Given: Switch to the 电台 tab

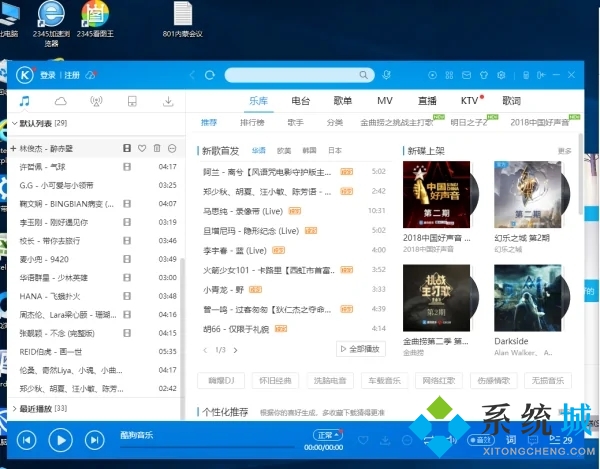Looking at the screenshot, I should 300,101.
